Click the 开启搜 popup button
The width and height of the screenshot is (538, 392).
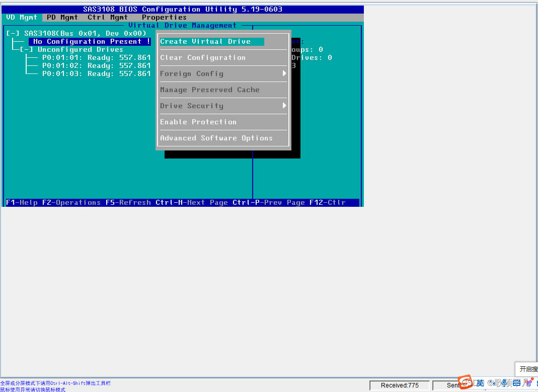click(527, 369)
